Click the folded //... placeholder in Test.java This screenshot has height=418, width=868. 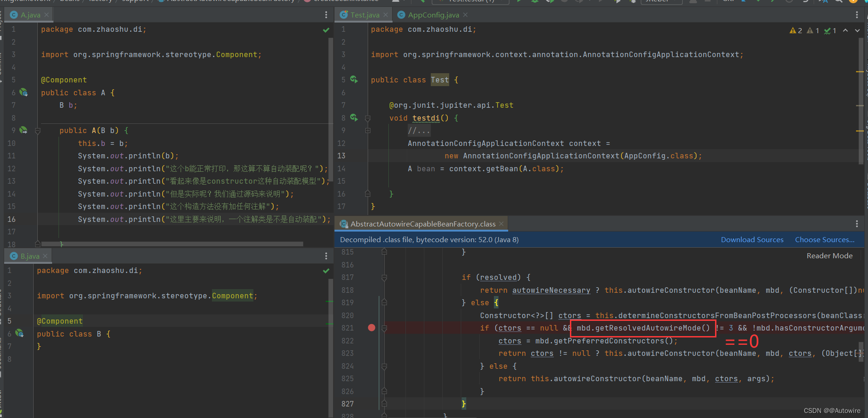click(419, 131)
